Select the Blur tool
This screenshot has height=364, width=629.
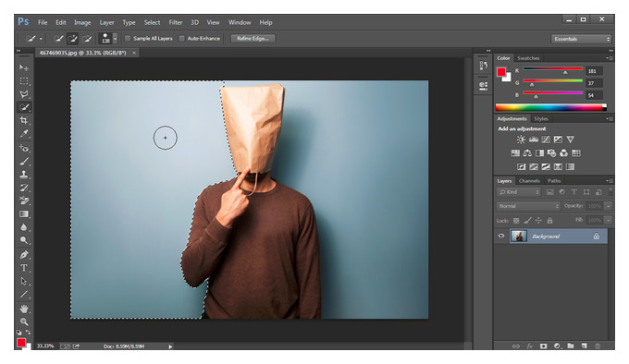pos(24,227)
